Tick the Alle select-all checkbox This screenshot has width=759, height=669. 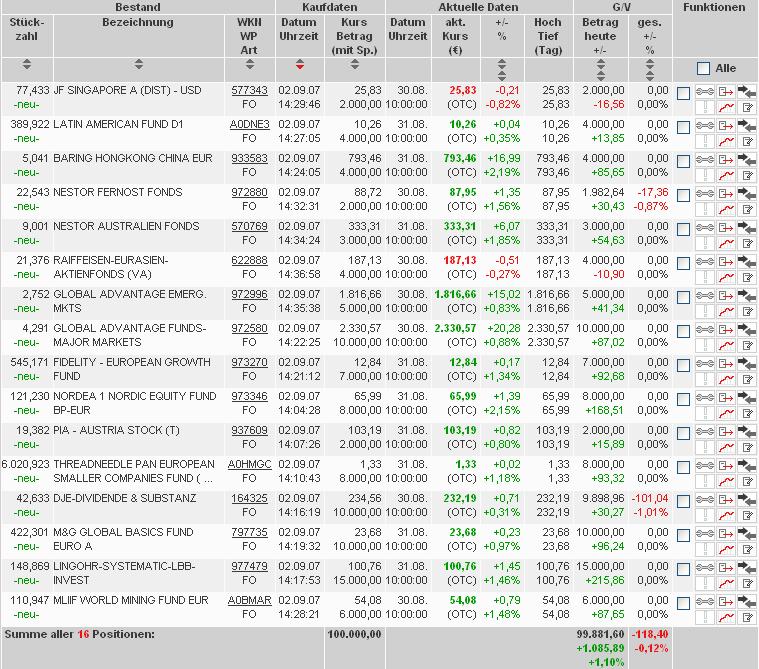[703, 69]
